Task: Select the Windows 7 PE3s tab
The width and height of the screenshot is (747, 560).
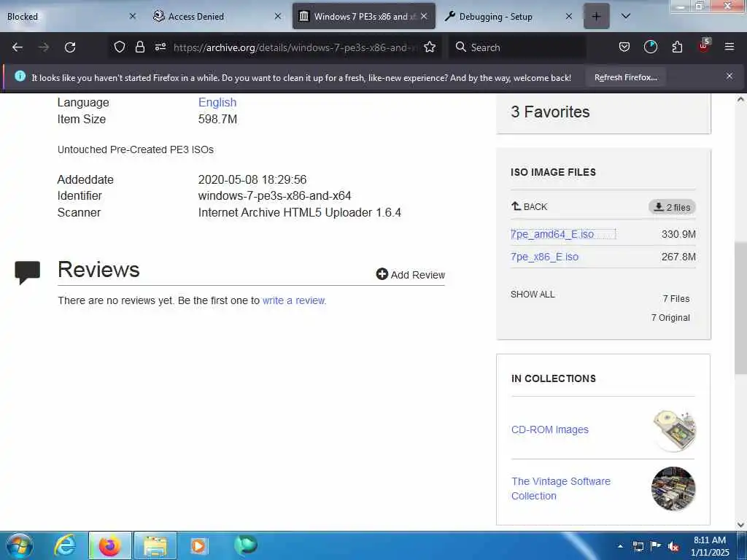Action: 363,17
